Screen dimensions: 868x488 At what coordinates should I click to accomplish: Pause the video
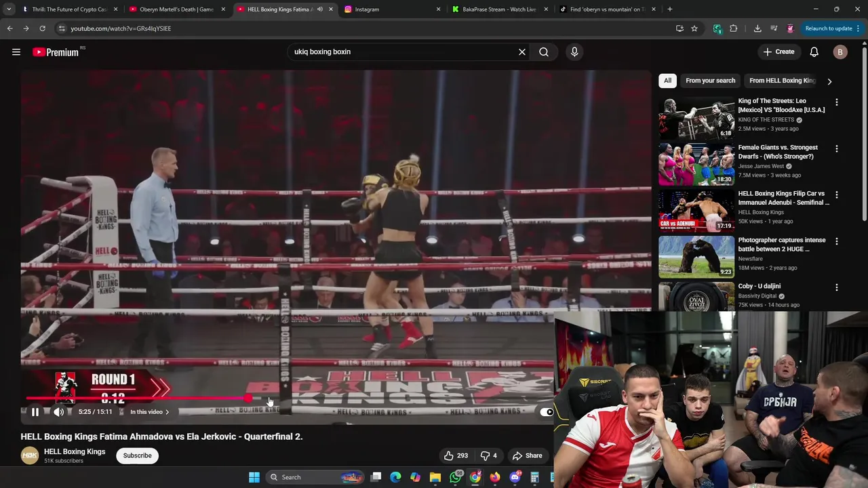point(35,412)
